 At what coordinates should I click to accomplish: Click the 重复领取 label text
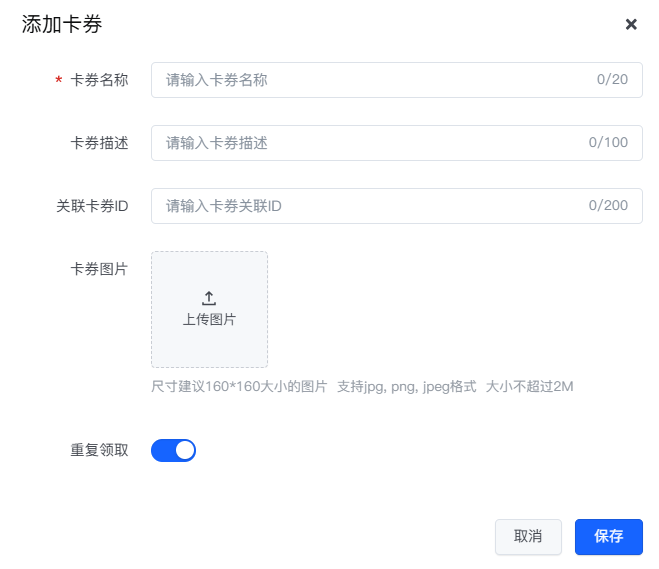pyautogui.click(x=99, y=450)
